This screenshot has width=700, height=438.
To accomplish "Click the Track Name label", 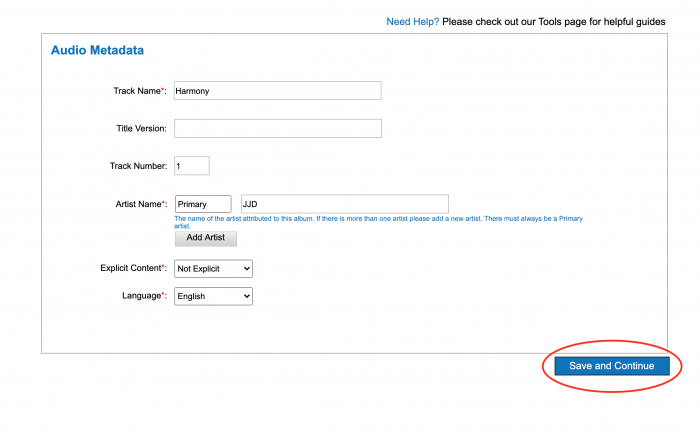I will (x=139, y=91).
